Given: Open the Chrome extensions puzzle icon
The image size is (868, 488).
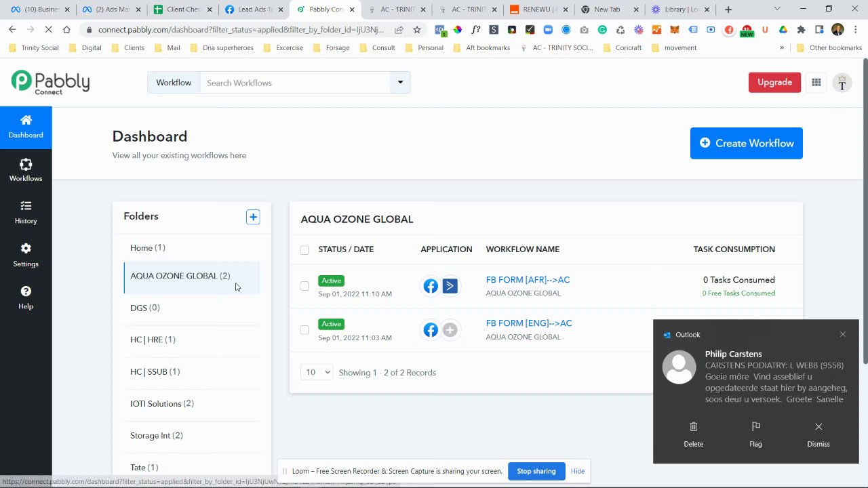Looking at the screenshot, I should [801, 30].
